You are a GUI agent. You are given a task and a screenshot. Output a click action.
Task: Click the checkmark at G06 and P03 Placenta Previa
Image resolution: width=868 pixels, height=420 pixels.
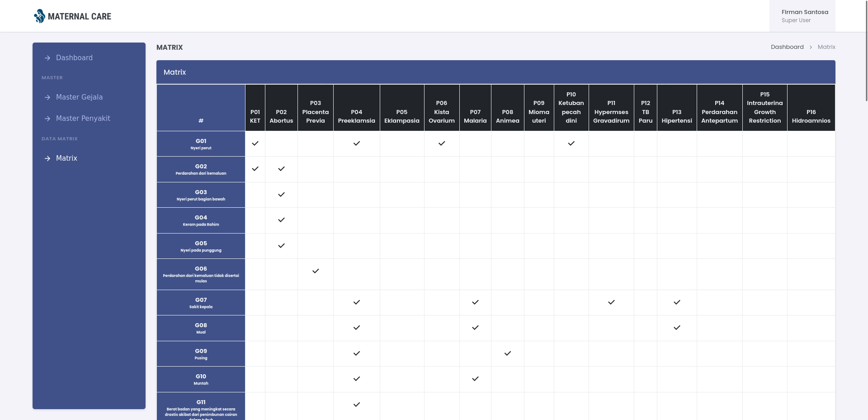(316, 271)
